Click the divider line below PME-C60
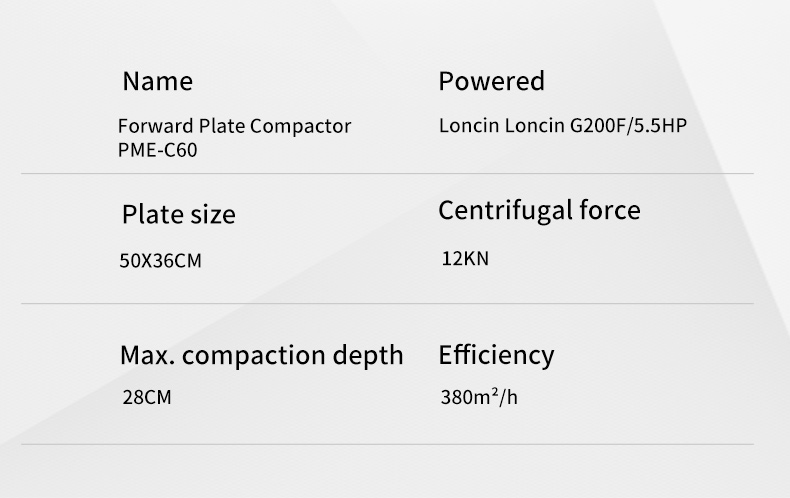This screenshot has height=498, width=790. click(386, 174)
